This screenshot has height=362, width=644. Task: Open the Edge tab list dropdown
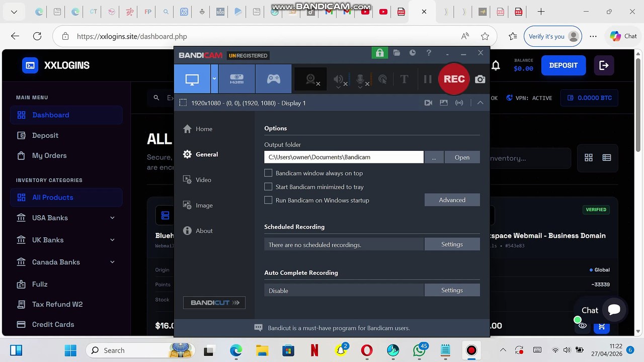pyautogui.click(x=14, y=12)
